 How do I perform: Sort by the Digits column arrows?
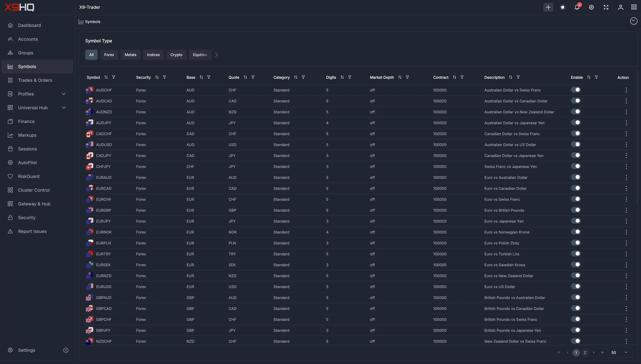coord(342,77)
